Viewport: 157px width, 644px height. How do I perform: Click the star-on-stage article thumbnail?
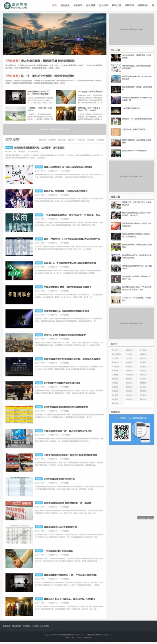tap(19, 318)
